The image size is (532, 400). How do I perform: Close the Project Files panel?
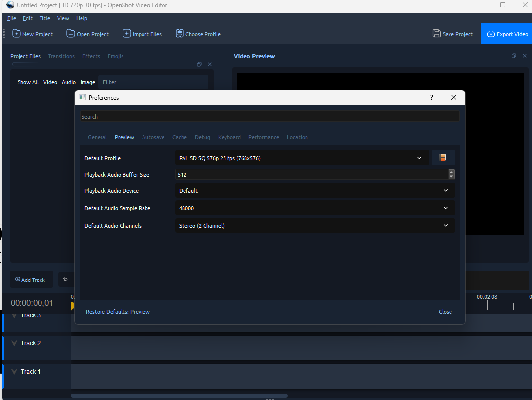(x=210, y=64)
